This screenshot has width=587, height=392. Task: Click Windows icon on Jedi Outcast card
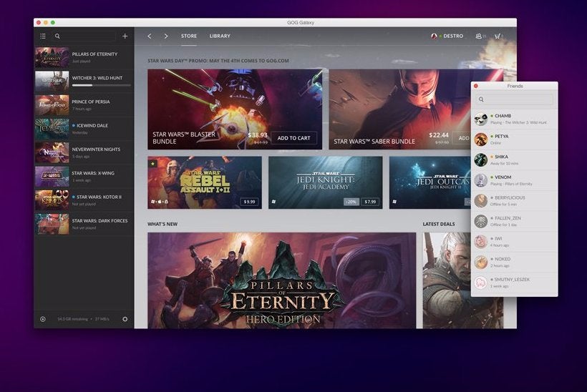click(x=394, y=202)
